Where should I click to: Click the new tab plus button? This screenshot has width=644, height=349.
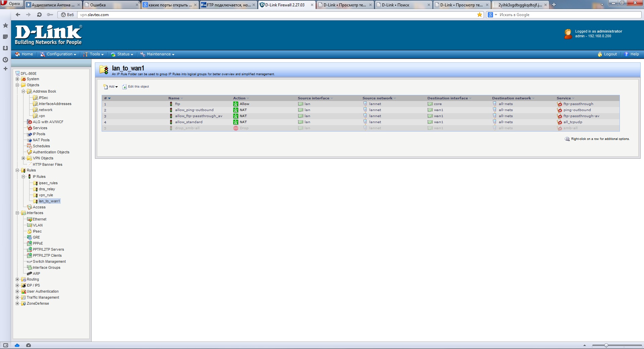coord(554,5)
